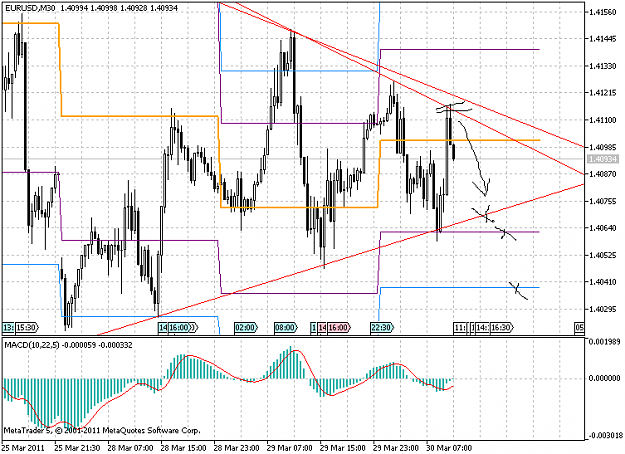Image resolution: width=625 pixels, height=454 pixels.
Task: Click the cyan 13: event flag
Action: [8, 328]
